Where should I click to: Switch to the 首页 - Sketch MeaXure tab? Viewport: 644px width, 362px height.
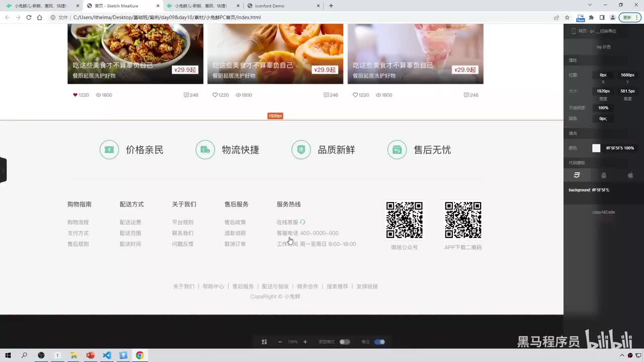tap(123, 6)
